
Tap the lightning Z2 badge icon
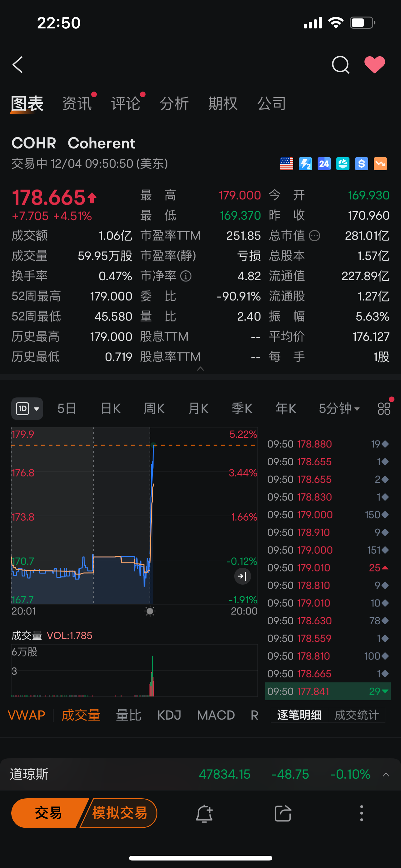point(305,164)
